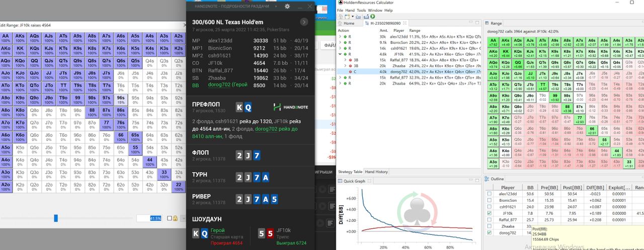The image size is (644, 250).
Task: Select the Outline panel tab
Action: 494,179
